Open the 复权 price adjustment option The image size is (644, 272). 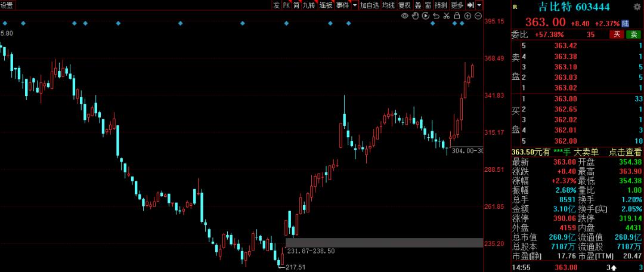click(404, 5)
